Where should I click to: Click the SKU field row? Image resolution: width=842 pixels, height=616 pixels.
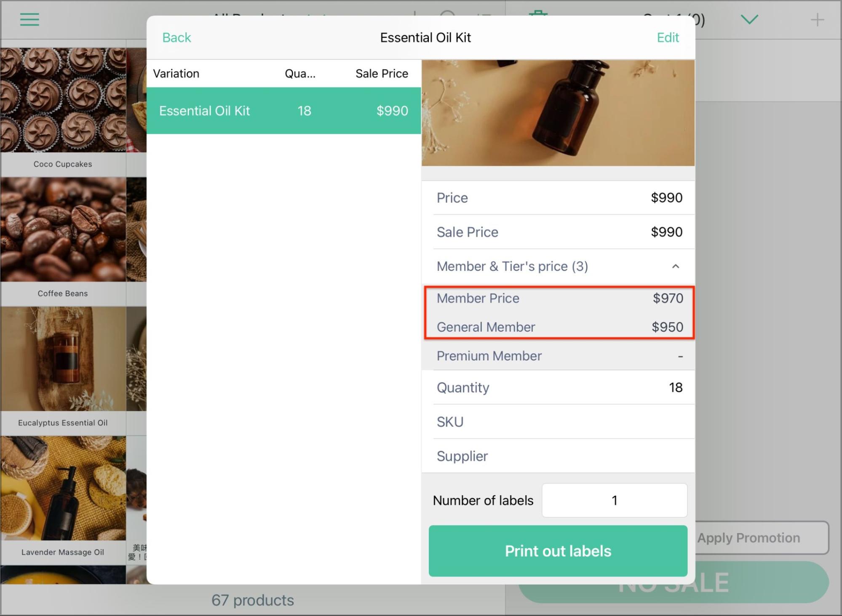click(559, 422)
